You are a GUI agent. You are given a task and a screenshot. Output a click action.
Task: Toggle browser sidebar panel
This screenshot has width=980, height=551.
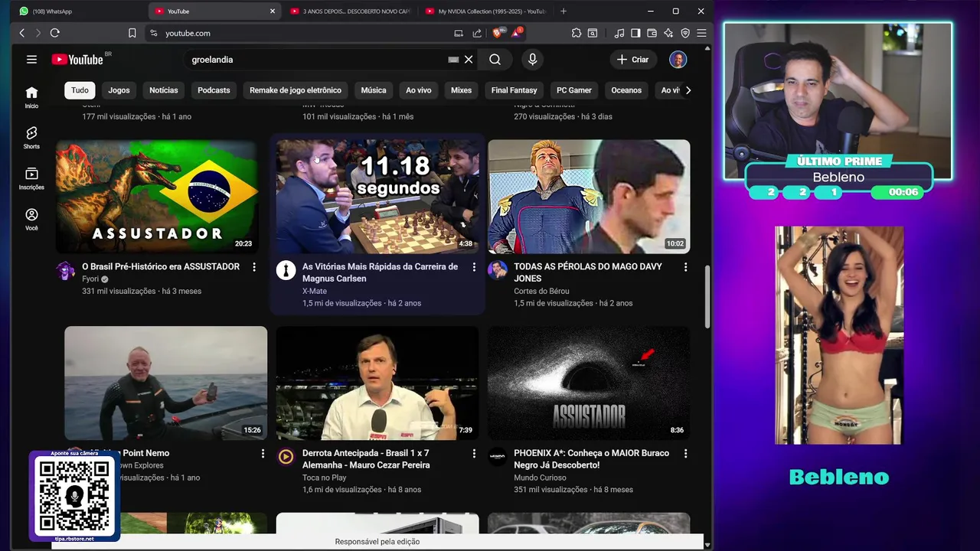click(x=635, y=33)
